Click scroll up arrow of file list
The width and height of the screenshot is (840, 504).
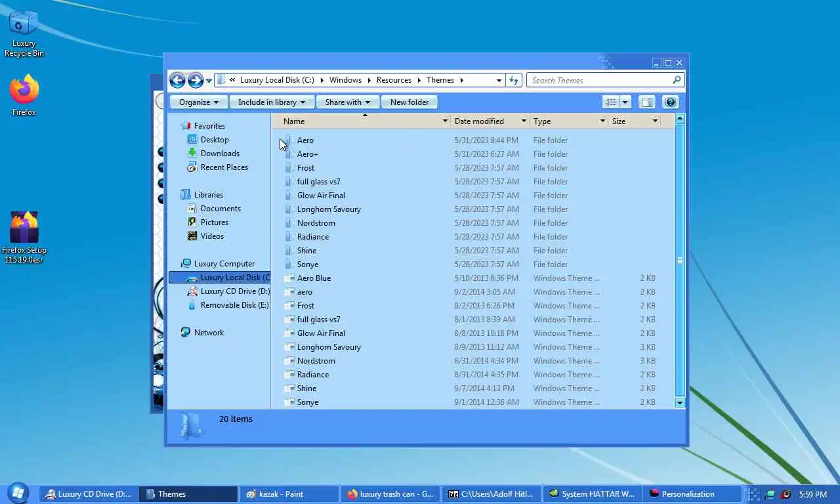[680, 119]
